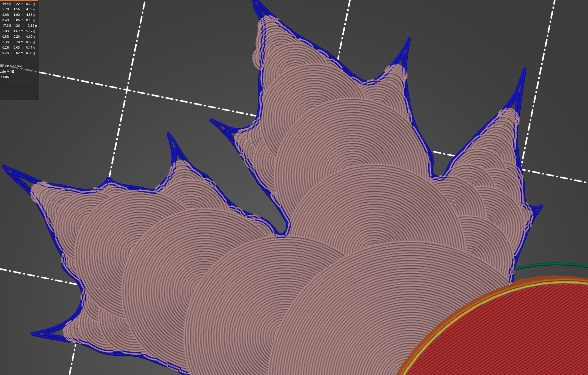Click the 0.2% row showing 0.11 g
The width and height of the screenshot is (588, 375).
[x=6, y=47]
